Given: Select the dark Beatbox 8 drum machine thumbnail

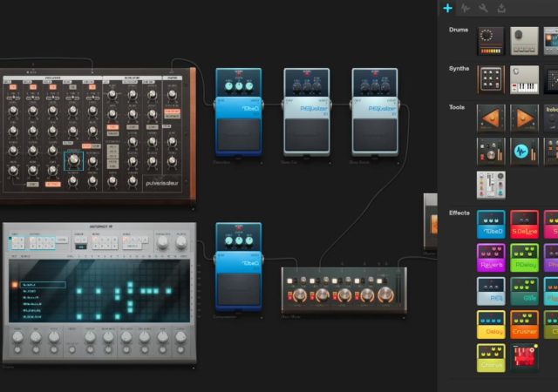Looking at the screenshot, I should (491, 41).
